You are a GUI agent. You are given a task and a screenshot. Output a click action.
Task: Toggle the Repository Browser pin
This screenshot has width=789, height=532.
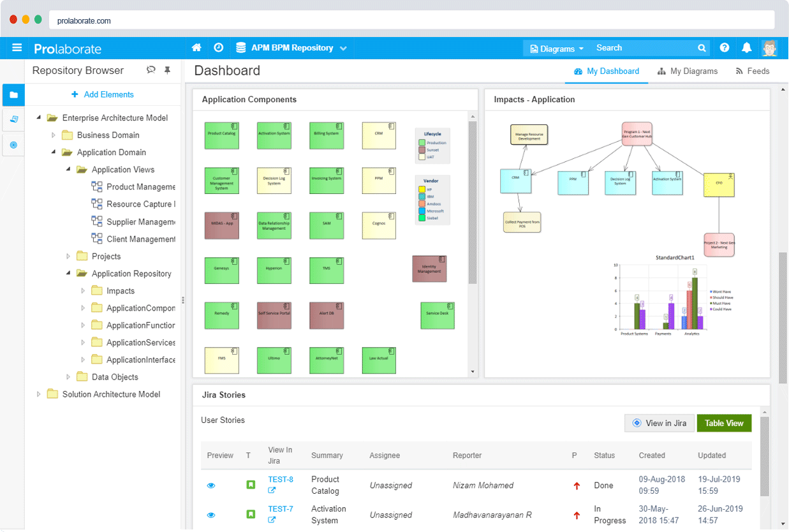168,70
